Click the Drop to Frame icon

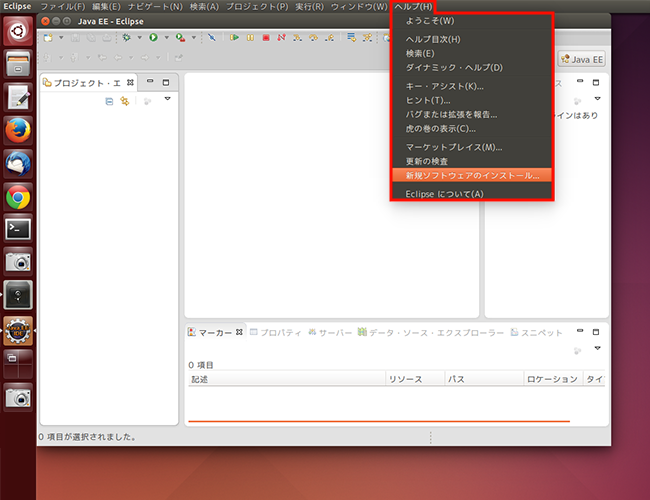pos(352,38)
